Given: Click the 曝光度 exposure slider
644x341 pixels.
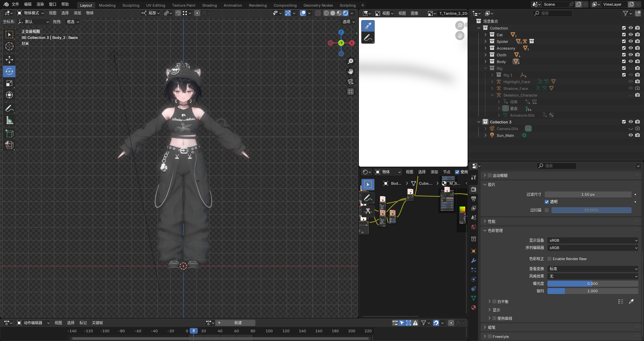Looking at the screenshot, I should [593, 283].
